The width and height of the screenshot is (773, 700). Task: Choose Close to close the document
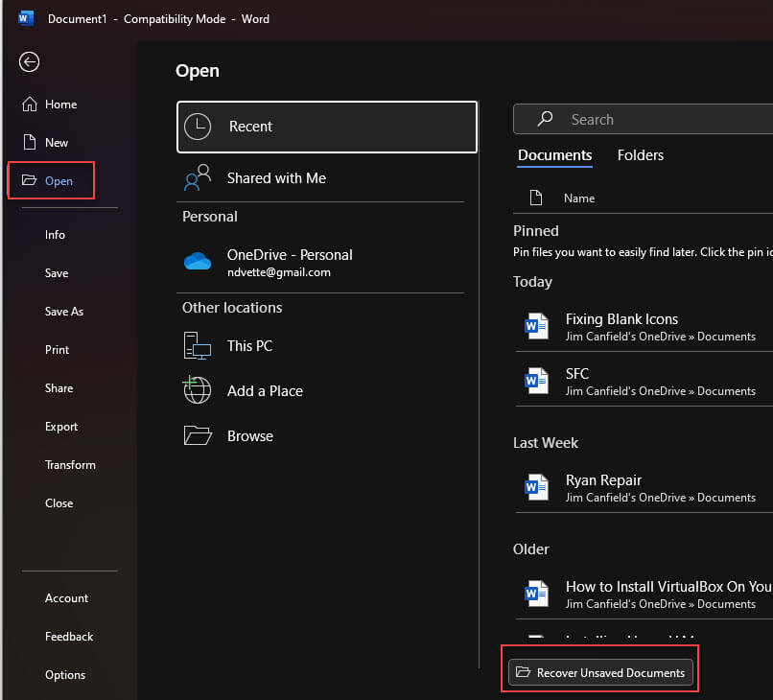[x=59, y=503]
